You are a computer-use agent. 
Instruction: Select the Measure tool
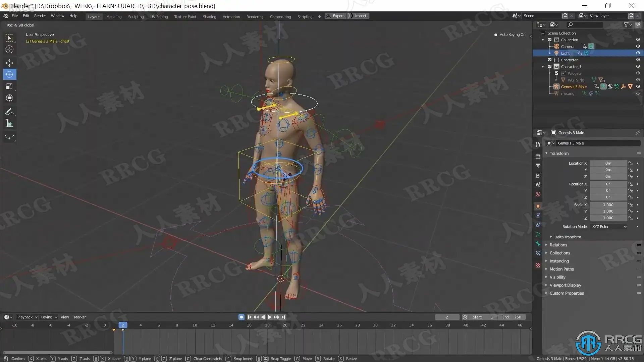click(9, 124)
